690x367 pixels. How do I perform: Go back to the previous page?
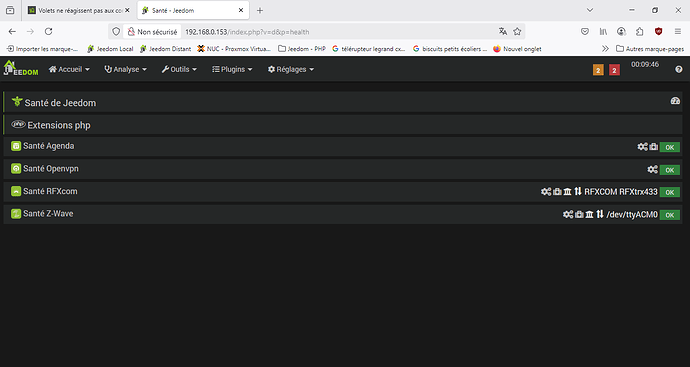tap(12, 31)
